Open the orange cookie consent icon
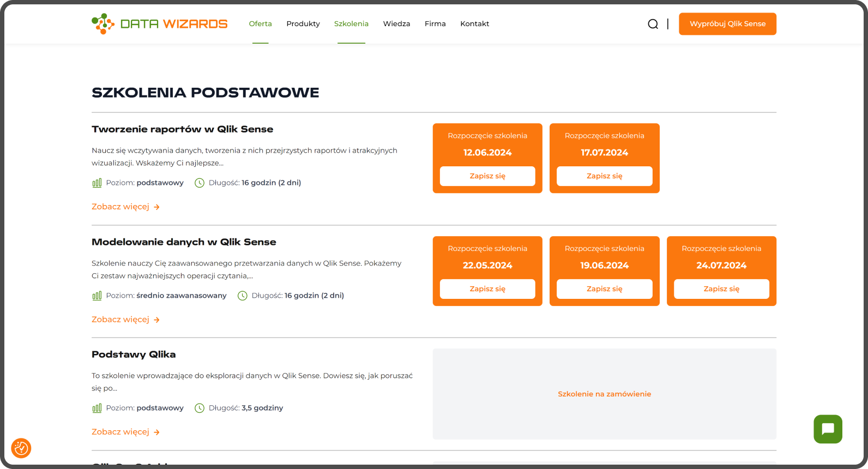This screenshot has height=469, width=868. (21, 448)
